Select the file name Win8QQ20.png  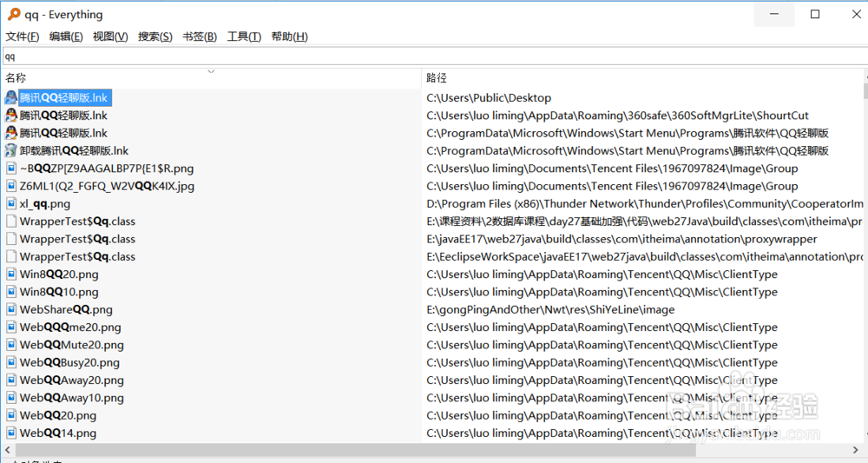click(x=59, y=274)
